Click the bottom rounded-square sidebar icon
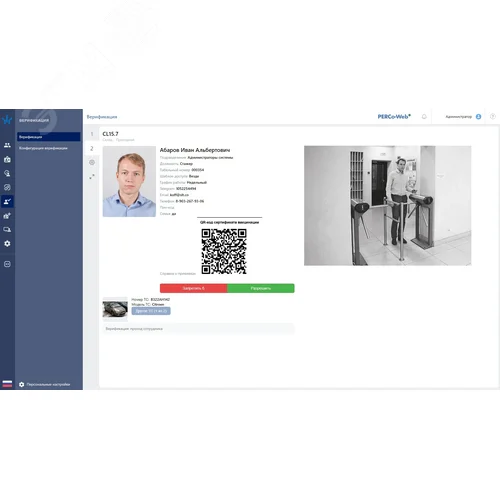Image resolution: width=500 pixels, height=500 pixels. pyautogui.click(x=7, y=264)
